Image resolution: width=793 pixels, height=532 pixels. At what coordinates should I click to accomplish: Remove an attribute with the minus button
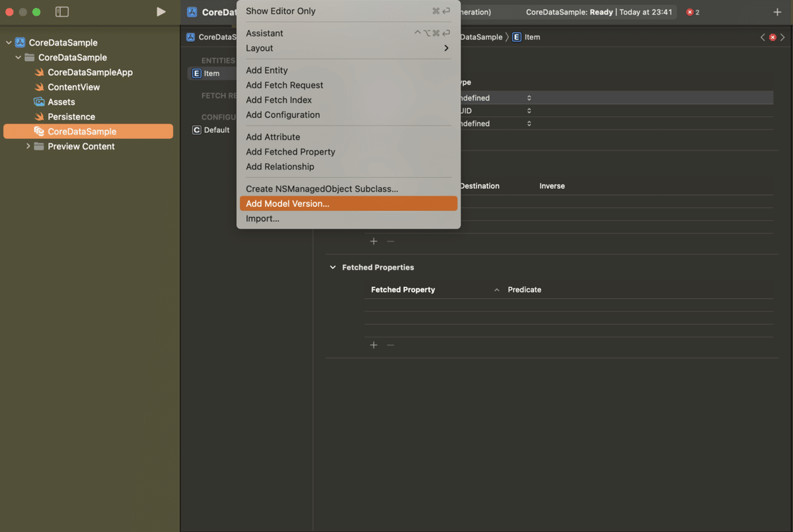click(390, 241)
